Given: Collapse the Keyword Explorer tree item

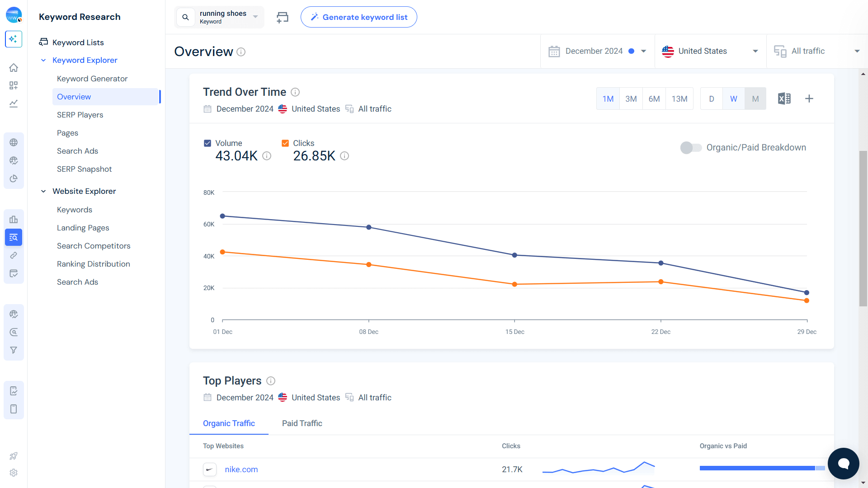Looking at the screenshot, I should click(43, 60).
